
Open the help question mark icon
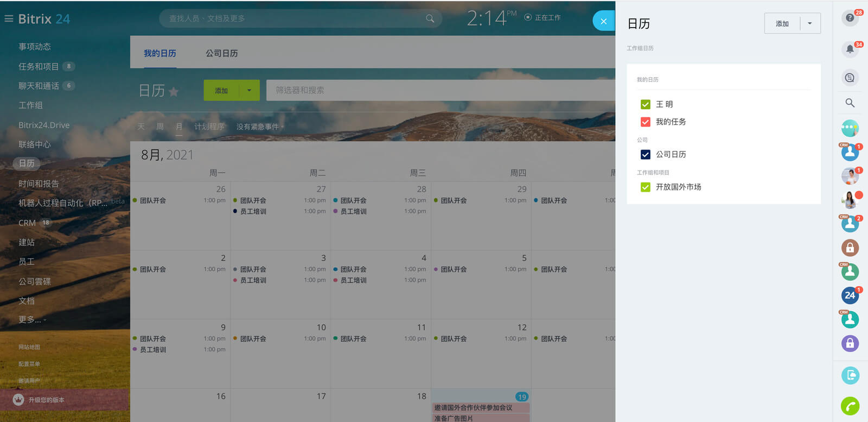[x=850, y=18]
